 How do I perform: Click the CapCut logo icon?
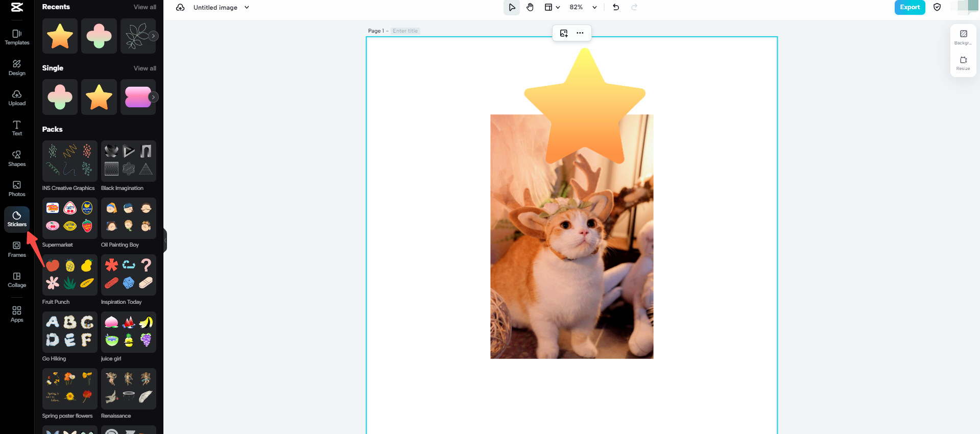click(x=17, y=7)
